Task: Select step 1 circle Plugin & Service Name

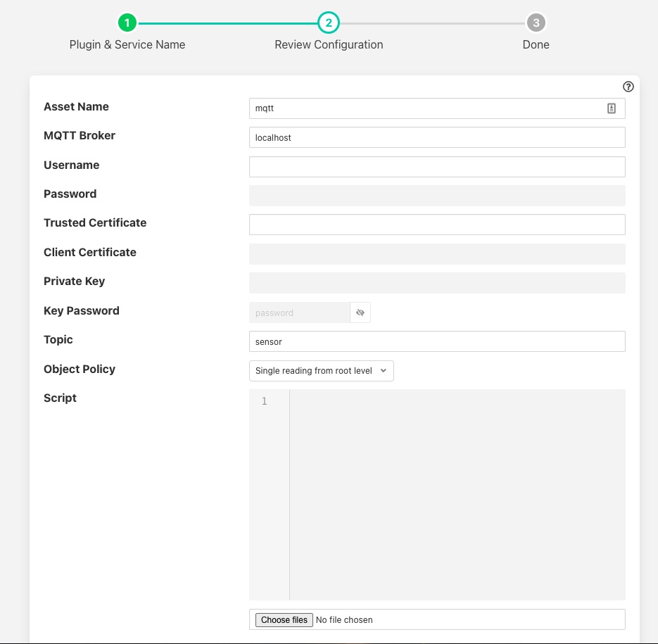Action: (127, 22)
